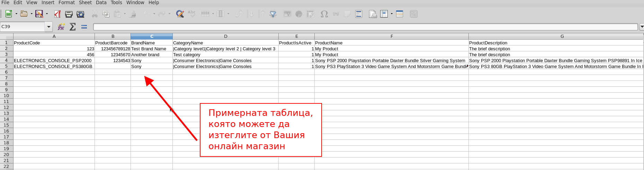Image resolution: width=644 pixels, height=170 pixels.
Task: Open Find & Replace magnifier icon
Action: click(180, 14)
